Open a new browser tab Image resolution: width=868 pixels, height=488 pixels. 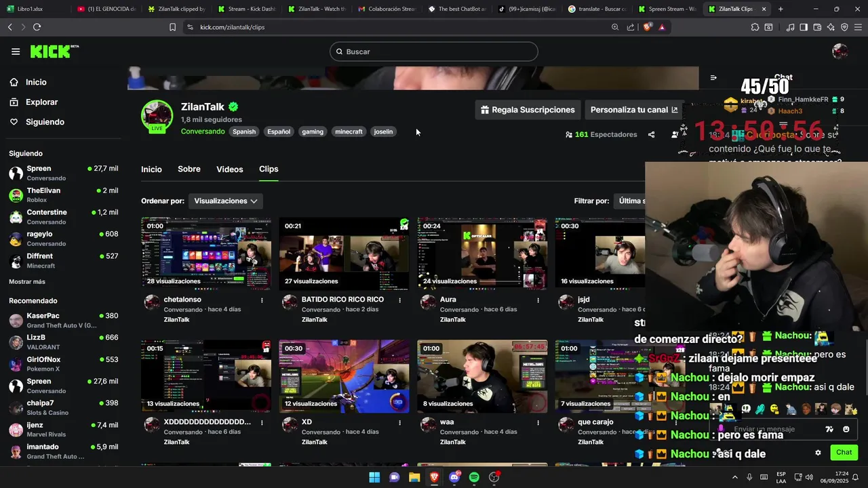(781, 9)
